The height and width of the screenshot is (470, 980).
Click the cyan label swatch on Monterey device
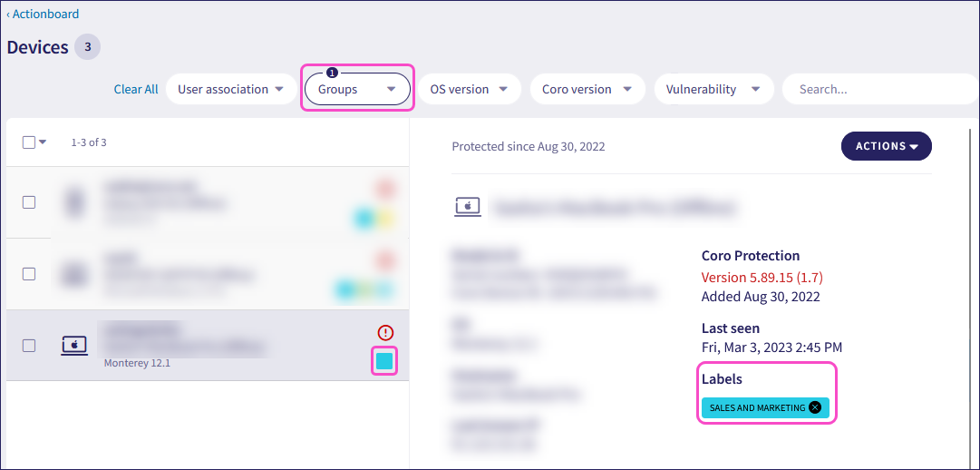(384, 362)
